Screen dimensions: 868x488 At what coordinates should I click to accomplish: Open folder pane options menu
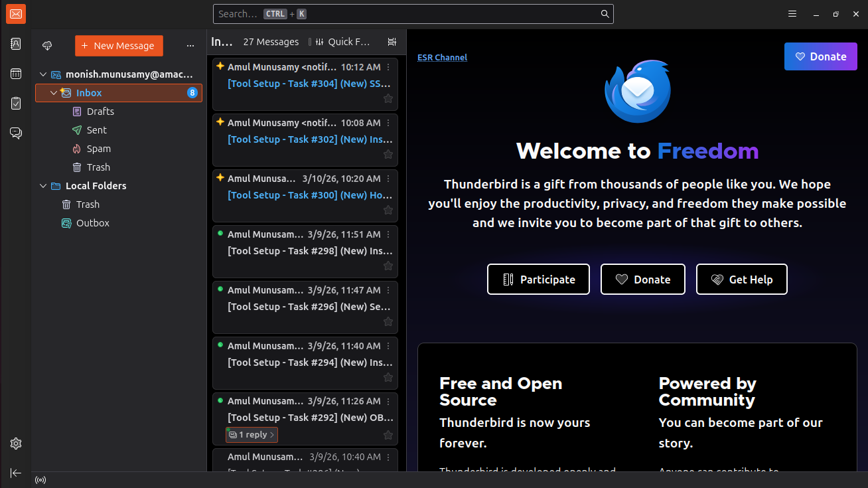coord(190,46)
